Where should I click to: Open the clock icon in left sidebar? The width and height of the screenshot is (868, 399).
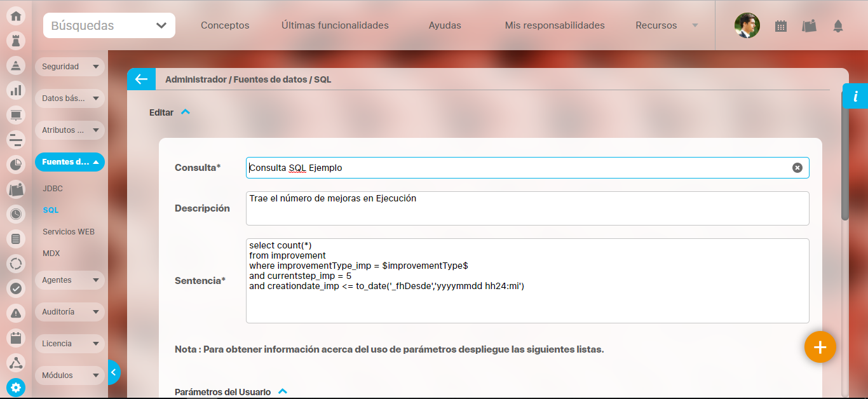[x=16, y=214]
